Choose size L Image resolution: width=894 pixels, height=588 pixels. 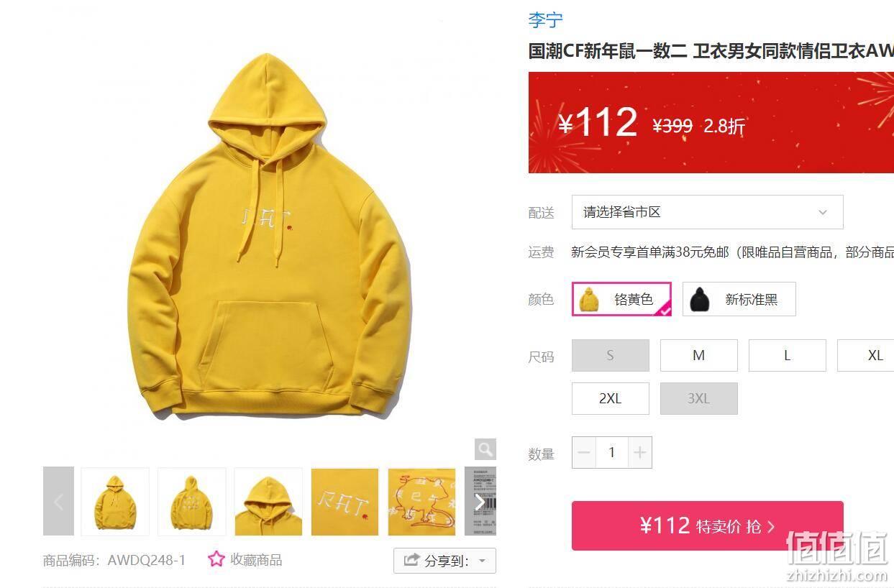(788, 355)
